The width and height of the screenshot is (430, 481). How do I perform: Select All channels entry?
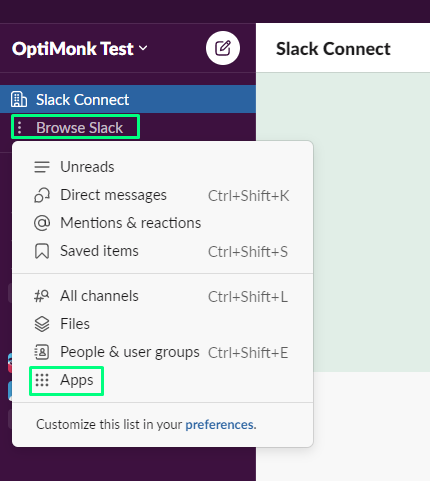[x=163, y=296]
